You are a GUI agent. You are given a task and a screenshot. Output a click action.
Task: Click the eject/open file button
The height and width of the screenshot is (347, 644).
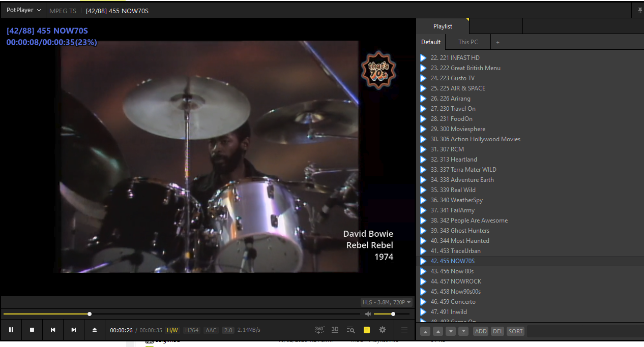pos(95,330)
